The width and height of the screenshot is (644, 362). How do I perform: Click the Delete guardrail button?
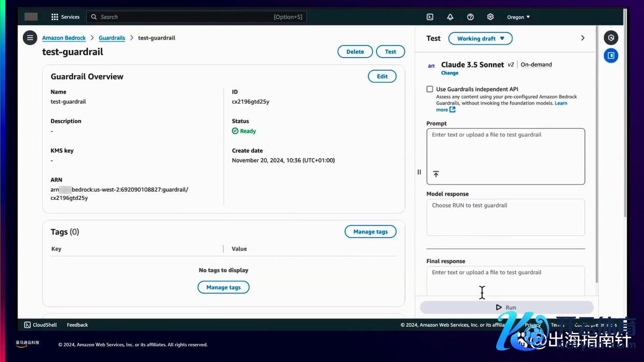coord(355,52)
